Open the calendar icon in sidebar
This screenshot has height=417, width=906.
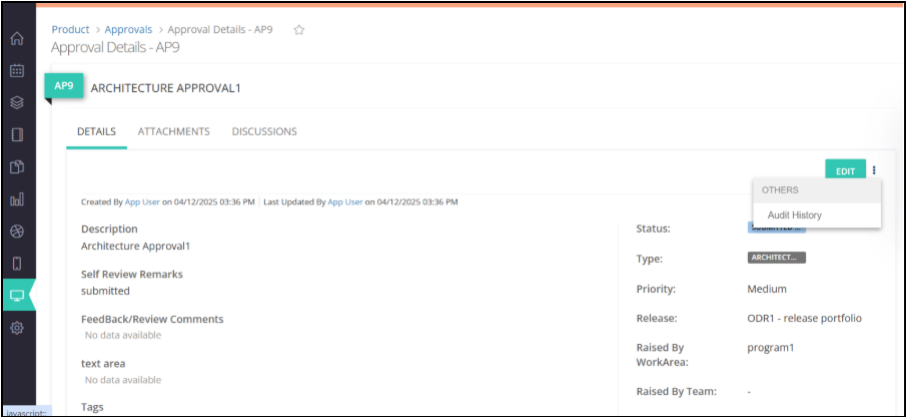point(17,70)
